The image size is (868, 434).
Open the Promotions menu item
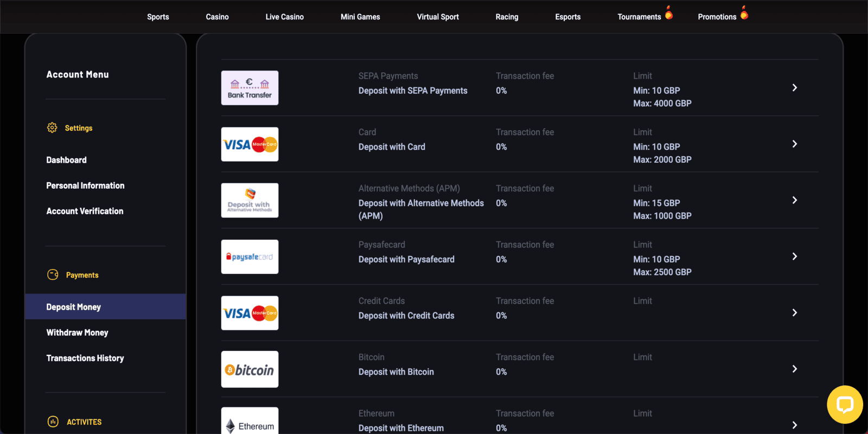(717, 17)
